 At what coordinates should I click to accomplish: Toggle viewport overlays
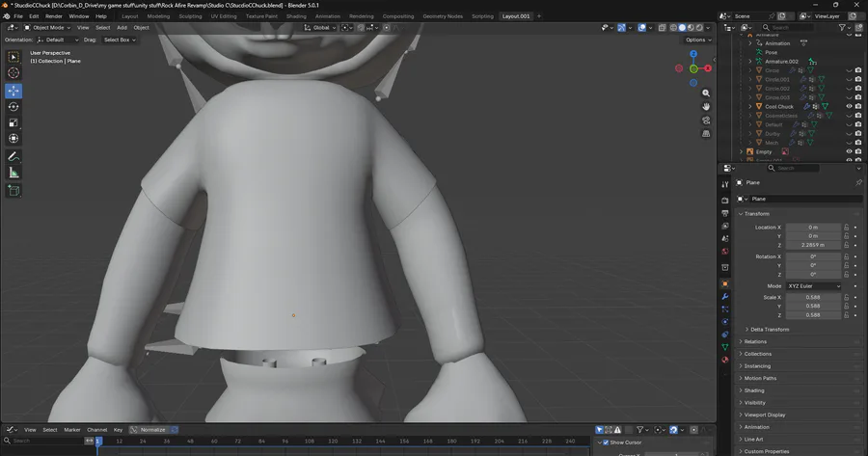point(641,28)
